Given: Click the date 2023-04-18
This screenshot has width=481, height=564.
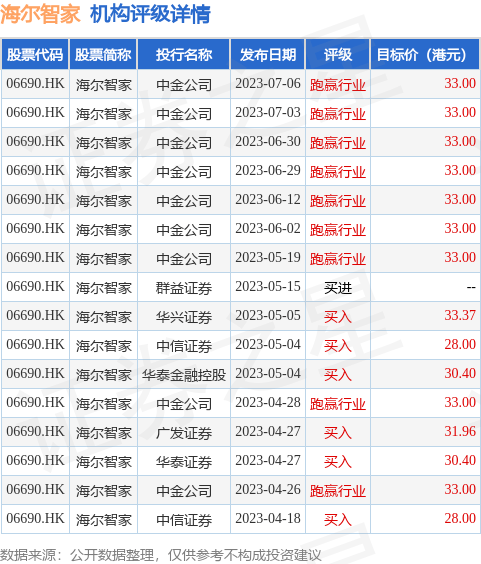Looking at the screenshot, I should (268, 518).
